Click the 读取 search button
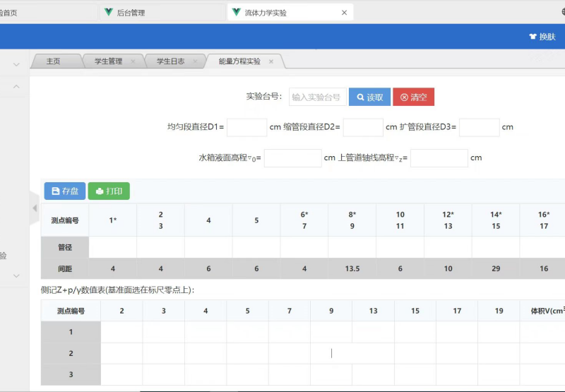Screen dimensions: 565x392 [369, 97]
